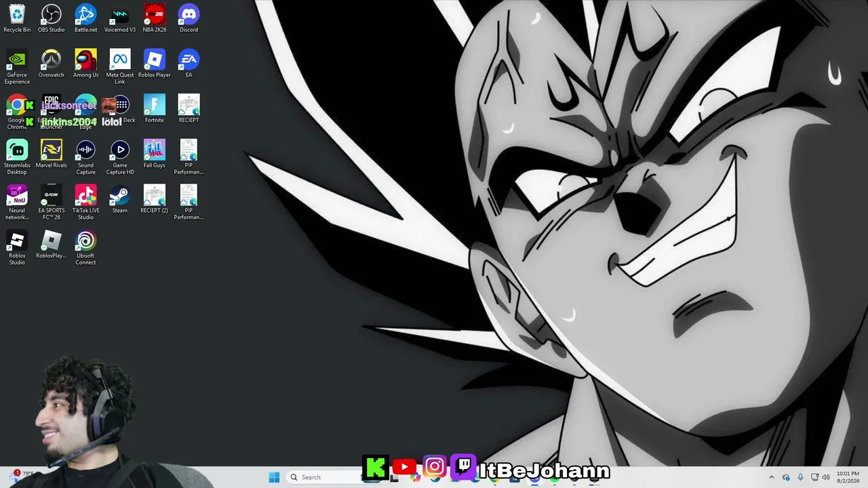Select the Ubisoft Connect shortcut
The image size is (868, 488).
click(x=85, y=248)
